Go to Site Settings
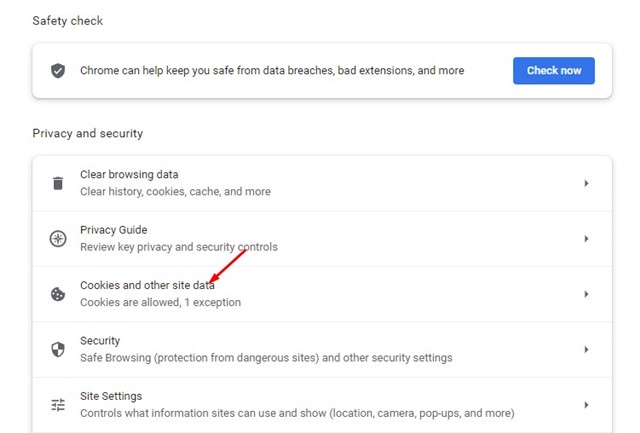The width and height of the screenshot is (640, 433). pos(322,405)
